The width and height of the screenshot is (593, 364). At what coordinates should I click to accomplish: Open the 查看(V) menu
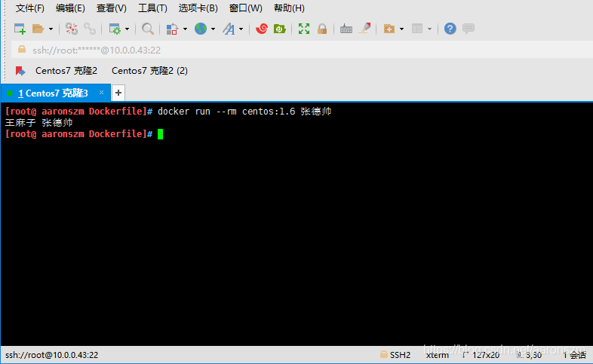tap(111, 8)
